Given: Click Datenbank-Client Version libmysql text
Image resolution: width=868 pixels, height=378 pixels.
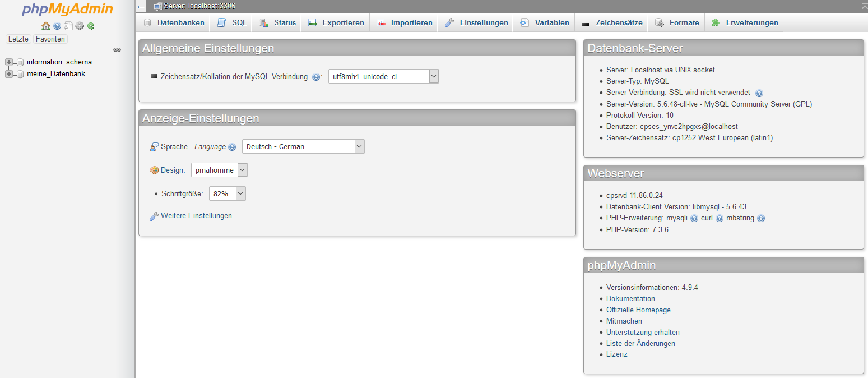Looking at the screenshot, I should pos(676,207).
